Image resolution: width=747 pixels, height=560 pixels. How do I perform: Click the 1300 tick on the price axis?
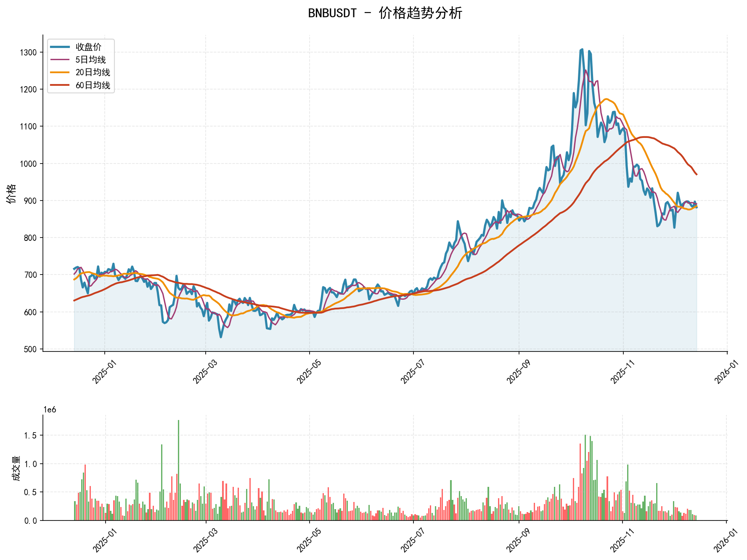pos(28,53)
